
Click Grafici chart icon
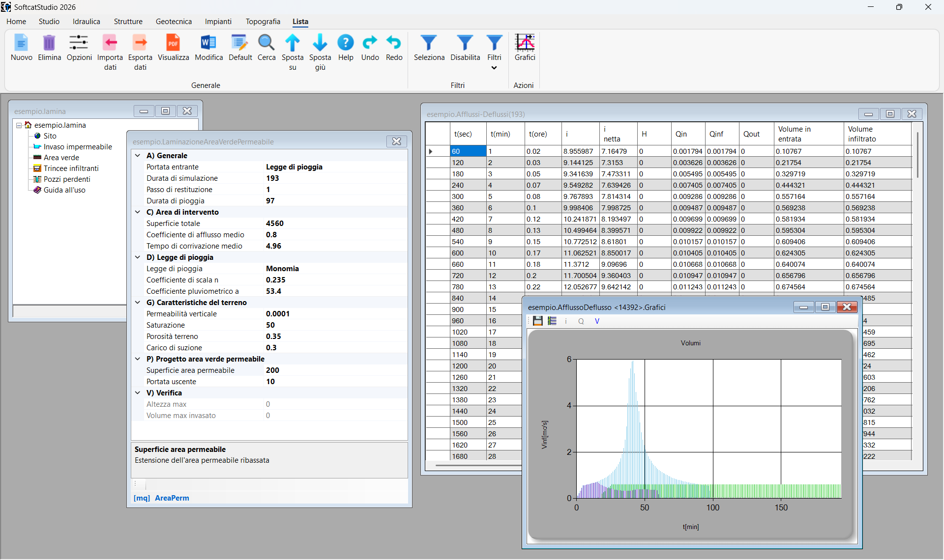click(x=525, y=43)
